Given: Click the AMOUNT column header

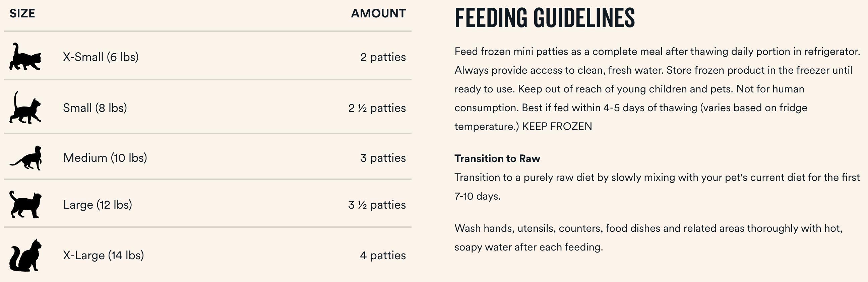Looking at the screenshot, I should tap(378, 13).
